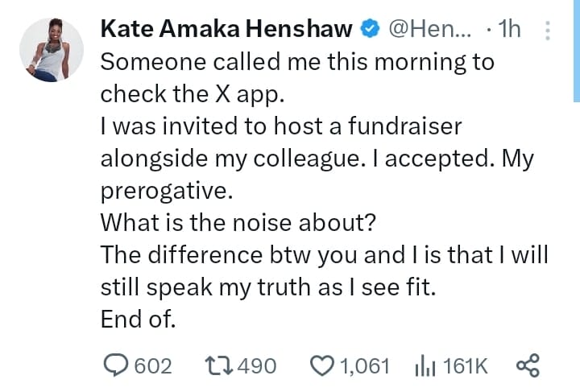The width and height of the screenshot is (580, 392).
Task: Click the blue verified badge
Action: point(370,30)
